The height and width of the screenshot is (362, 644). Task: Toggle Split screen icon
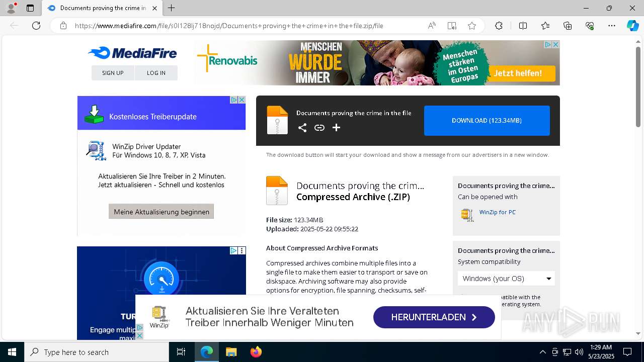click(x=523, y=26)
